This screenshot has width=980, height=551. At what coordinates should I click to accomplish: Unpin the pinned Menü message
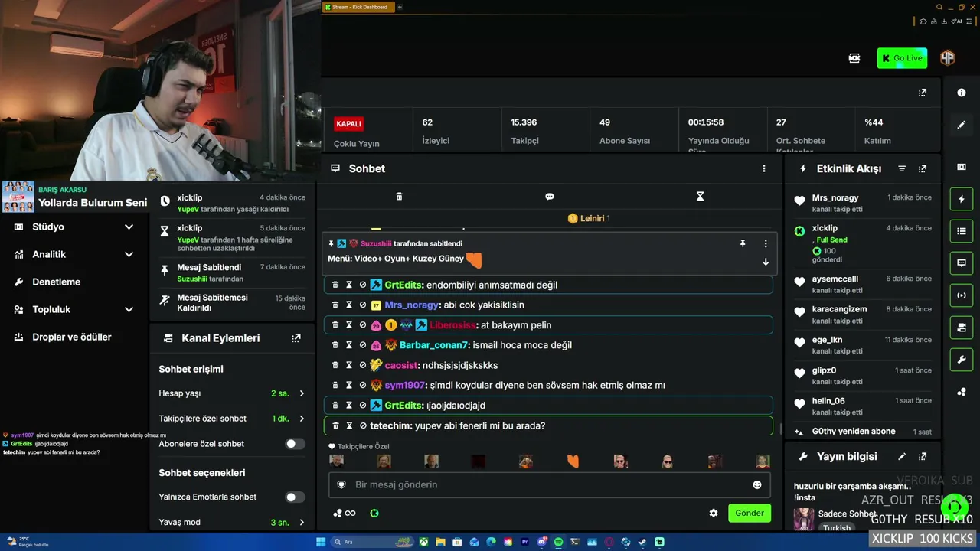point(742,243)
